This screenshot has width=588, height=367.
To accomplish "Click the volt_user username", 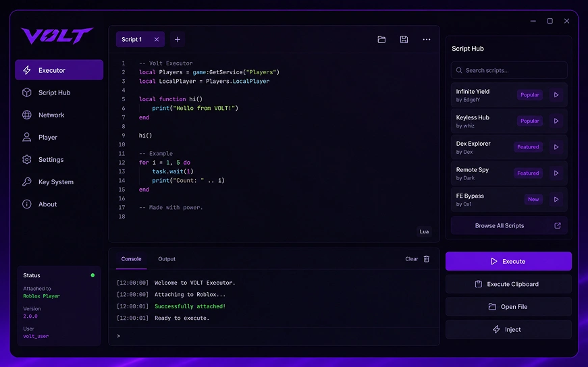I will (36, 336).
